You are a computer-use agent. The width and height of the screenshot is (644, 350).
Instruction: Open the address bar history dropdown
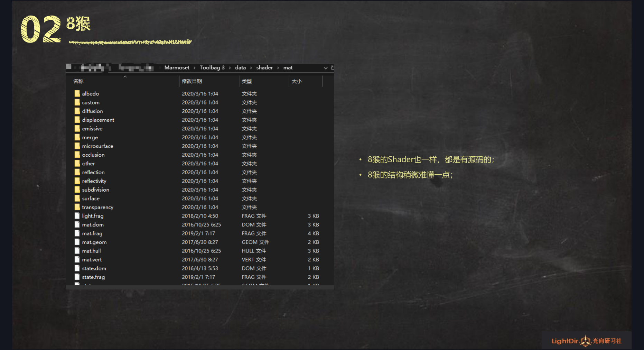click(325, 68)
